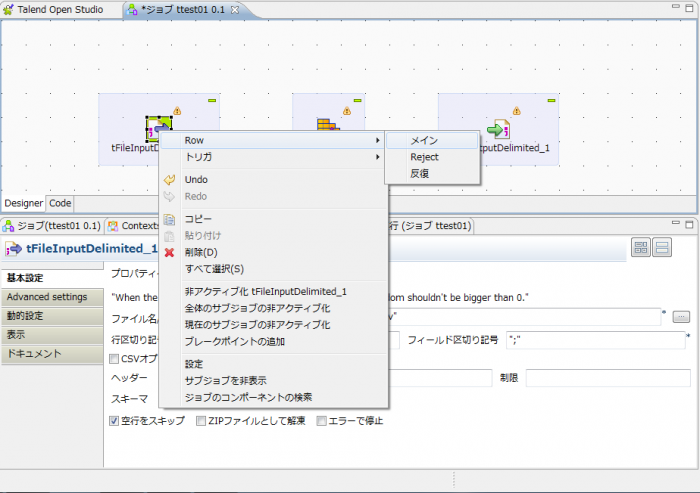This screenshot has width=700, height=493.
Task: Click the Redo arrow icon
Action: pyautogui.click(x=169, y=196)
